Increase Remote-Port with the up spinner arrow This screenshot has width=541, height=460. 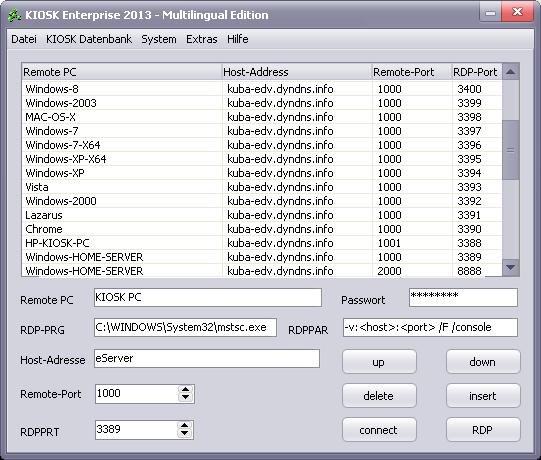[x=185, y=389]
